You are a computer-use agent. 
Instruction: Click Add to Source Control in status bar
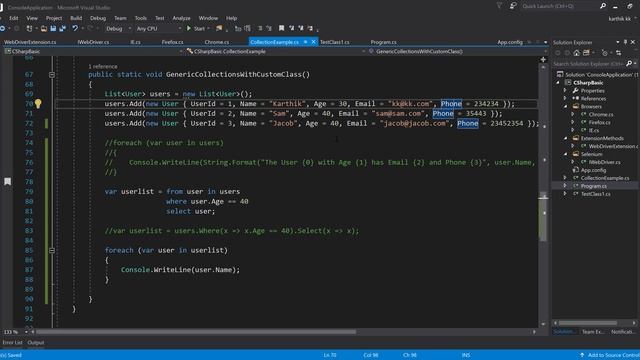pos(609,355)
